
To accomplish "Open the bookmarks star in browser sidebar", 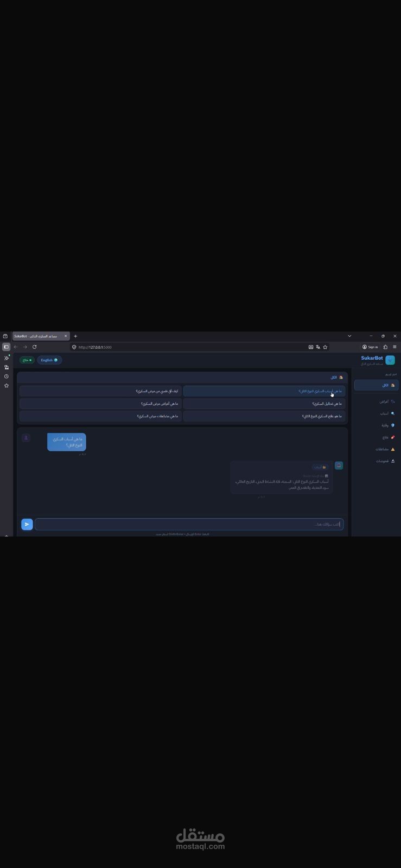I will click(x=7, y=386).
